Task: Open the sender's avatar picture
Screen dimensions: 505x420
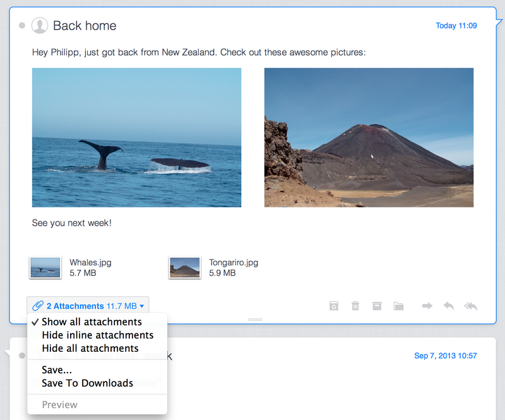Action: 40,26
